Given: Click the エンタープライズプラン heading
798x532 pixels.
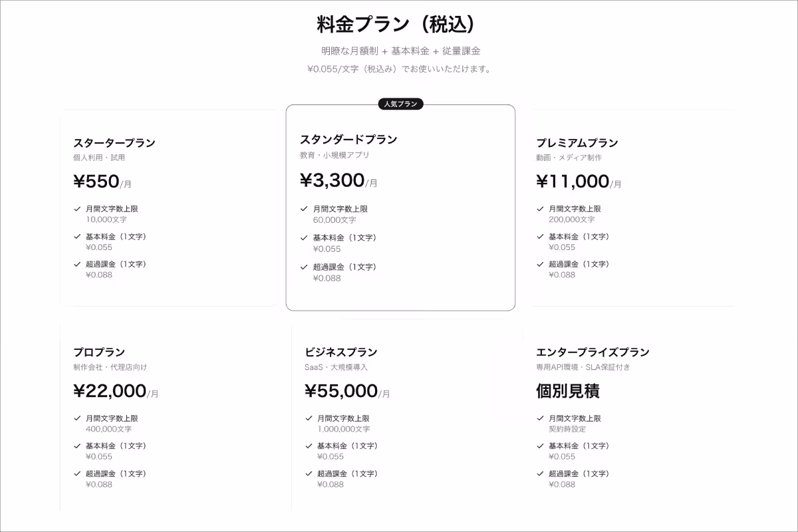Looking at the screenshot, I should (x=593, y=352).
